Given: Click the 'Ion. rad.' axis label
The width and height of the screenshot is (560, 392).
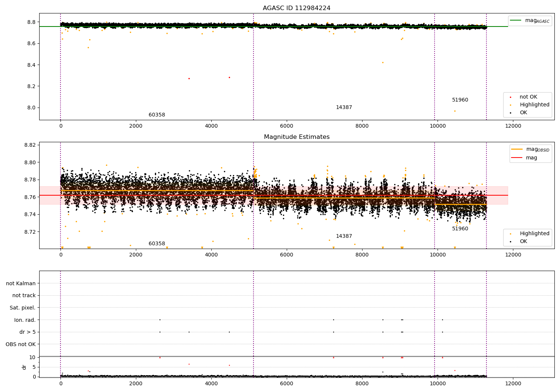Looking at the screenshot, I should pos(25,320).
